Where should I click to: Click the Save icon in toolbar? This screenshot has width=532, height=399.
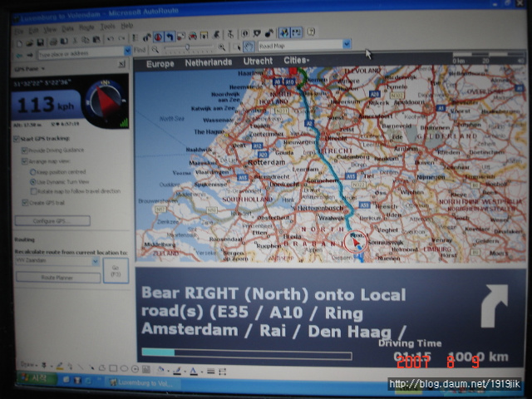coord(41,42)
